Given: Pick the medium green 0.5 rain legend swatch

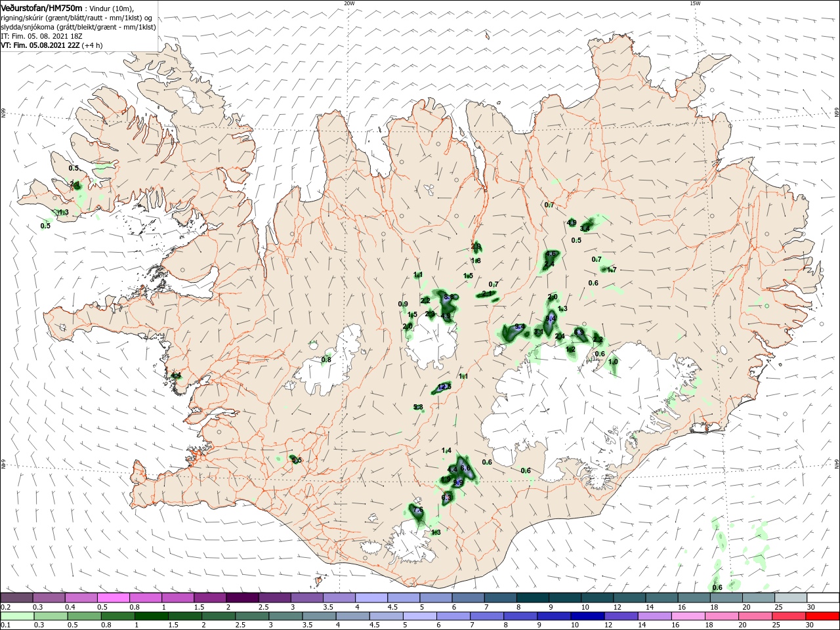Looking at the screenshot, I should click(85, 616).
